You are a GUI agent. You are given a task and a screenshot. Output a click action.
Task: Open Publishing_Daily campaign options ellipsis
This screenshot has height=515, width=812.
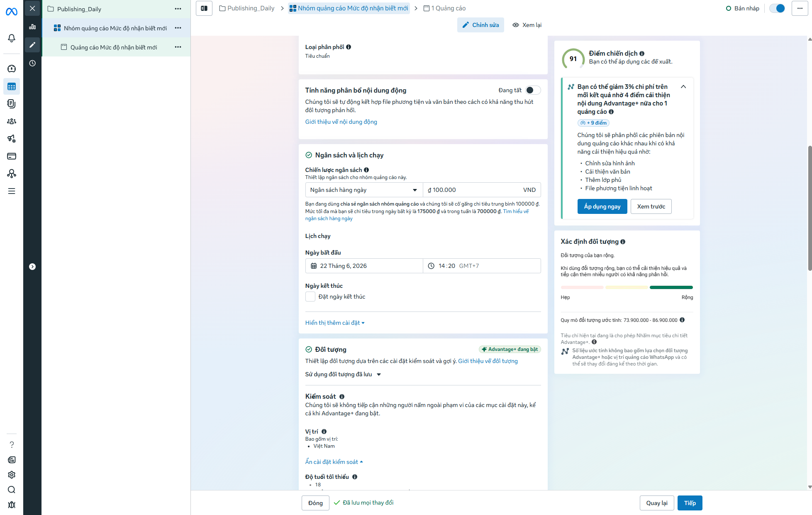(178, 9)
